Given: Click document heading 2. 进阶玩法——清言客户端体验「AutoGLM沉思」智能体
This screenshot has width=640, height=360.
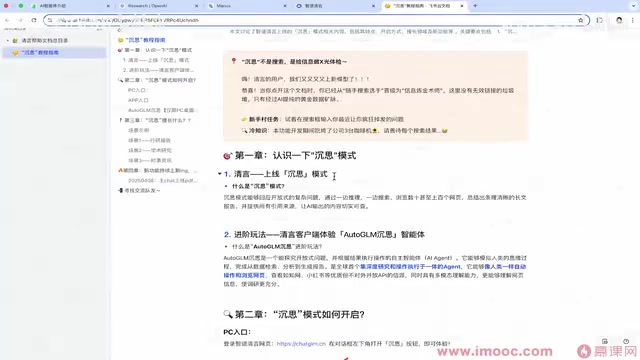Looking at the screenshot, I should 324,235.
